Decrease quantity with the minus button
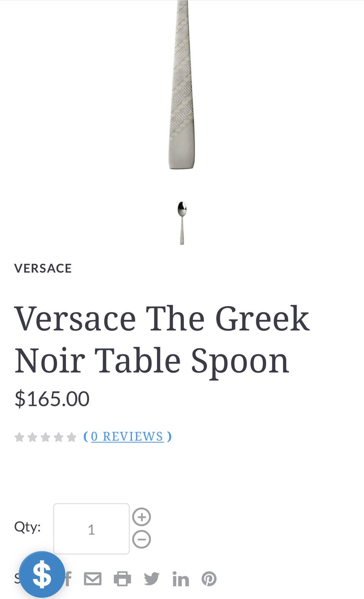 pyautogui.click(x=141, y=539)
